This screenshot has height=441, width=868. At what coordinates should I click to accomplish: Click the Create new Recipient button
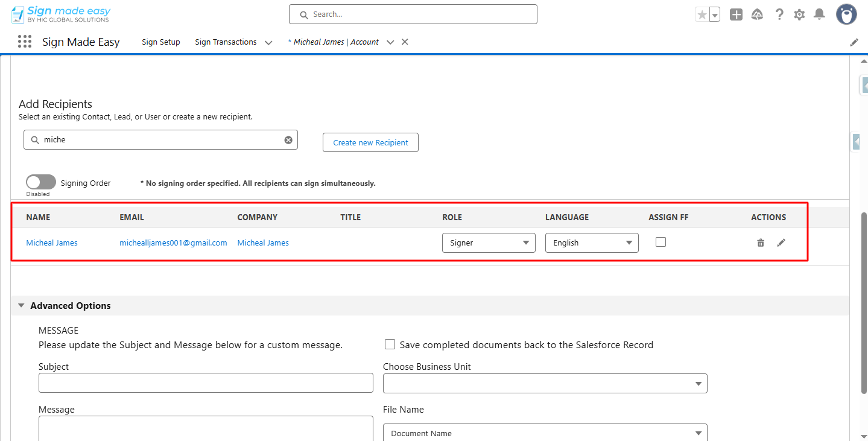370,143
